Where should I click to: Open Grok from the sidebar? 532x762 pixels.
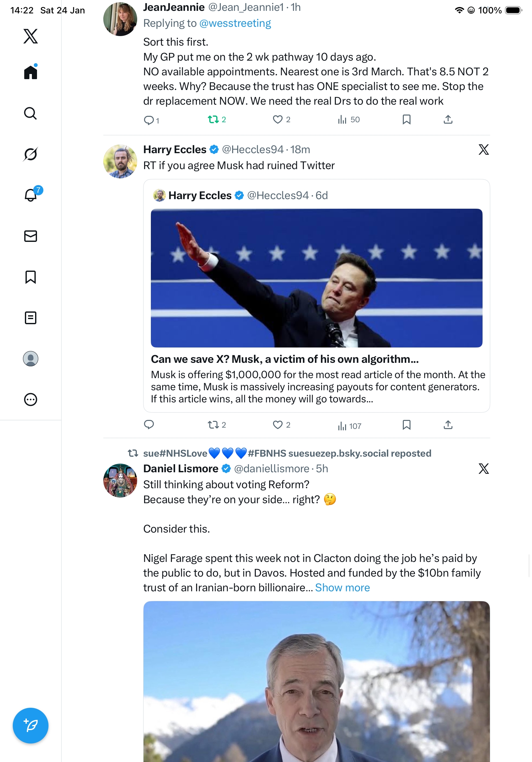pos(31,154)
